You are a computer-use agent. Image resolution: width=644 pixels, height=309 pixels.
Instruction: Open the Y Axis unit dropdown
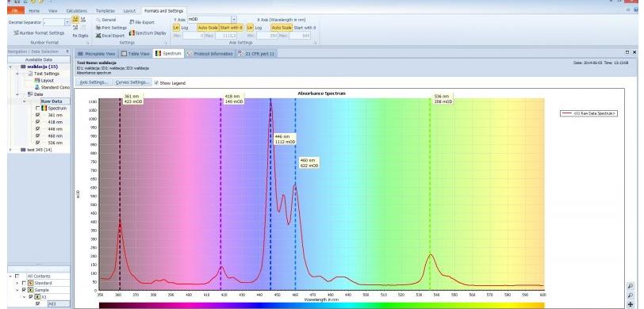pyautogui.click(x=234, y=19)
